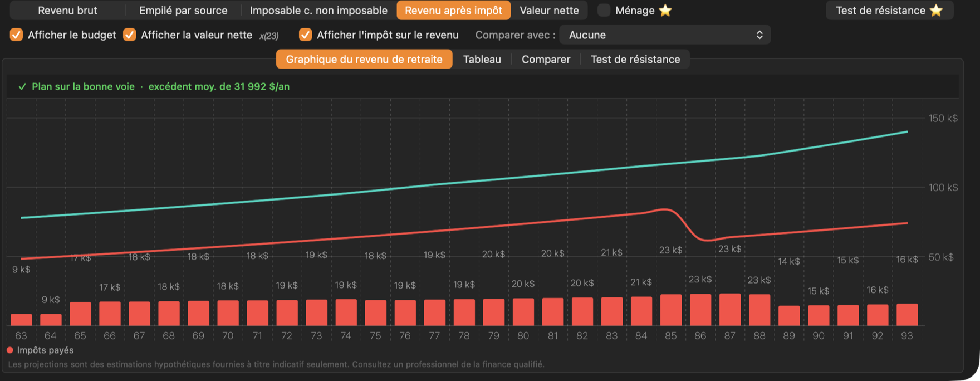Click the excédent moy. de 31 992 $/an text
Screen dimensions: 980x381
pos(219,87)
